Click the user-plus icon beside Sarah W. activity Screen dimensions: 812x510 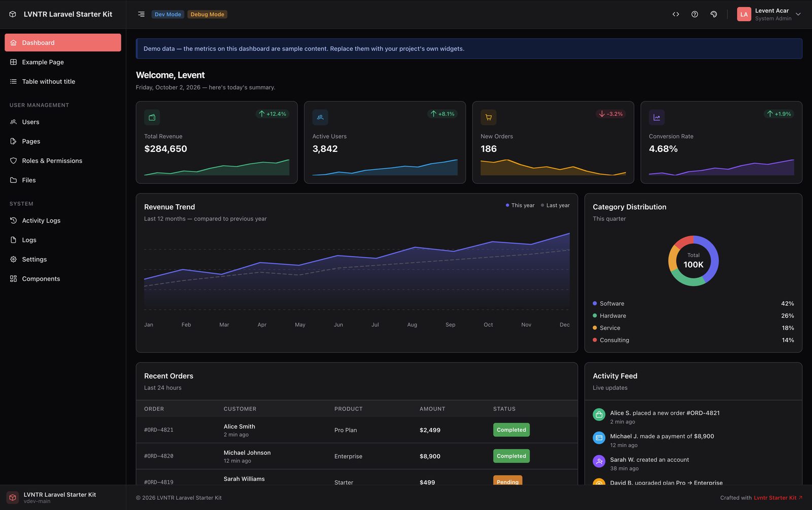point(599,461)
